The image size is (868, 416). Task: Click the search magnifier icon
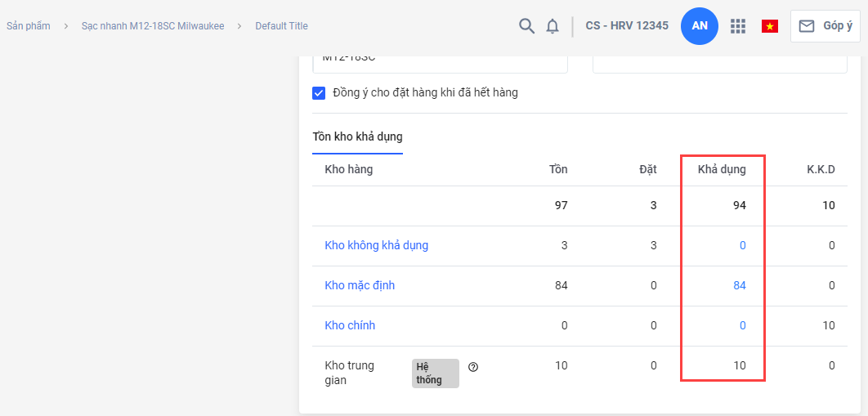click(x=527, y=26)
